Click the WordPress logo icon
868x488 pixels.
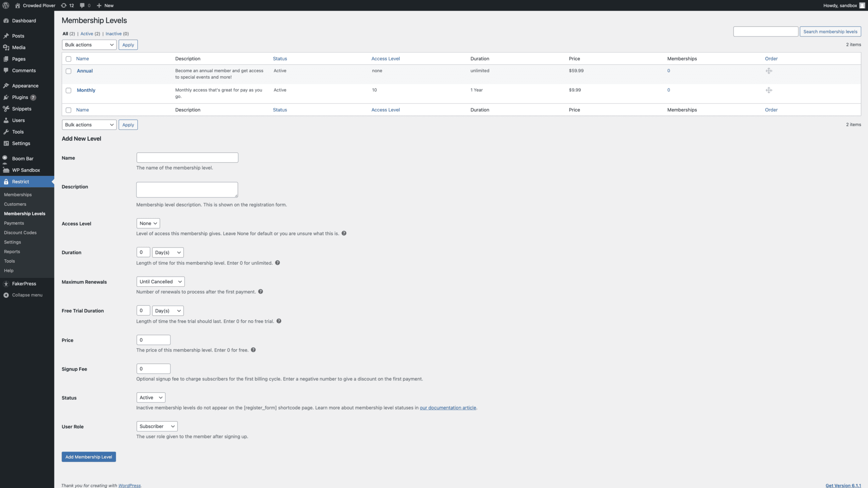pos(6,6)
